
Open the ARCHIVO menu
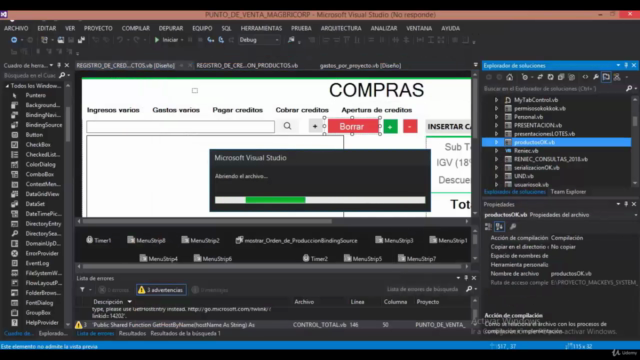[16, 28]
